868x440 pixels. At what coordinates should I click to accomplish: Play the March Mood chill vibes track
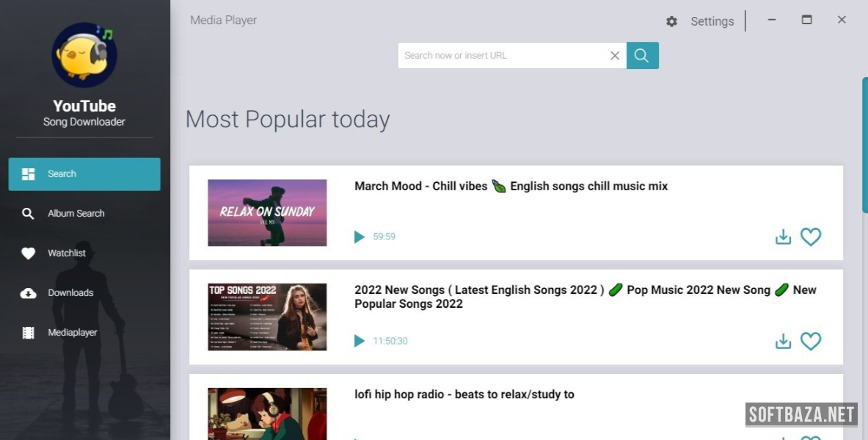click(x=360, y=237)
